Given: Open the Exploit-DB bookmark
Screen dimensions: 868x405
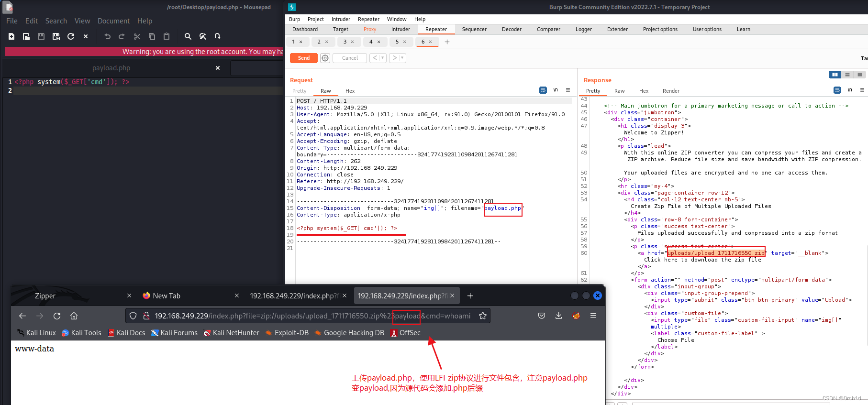Looking at the screenshot, I should point(287,333).
